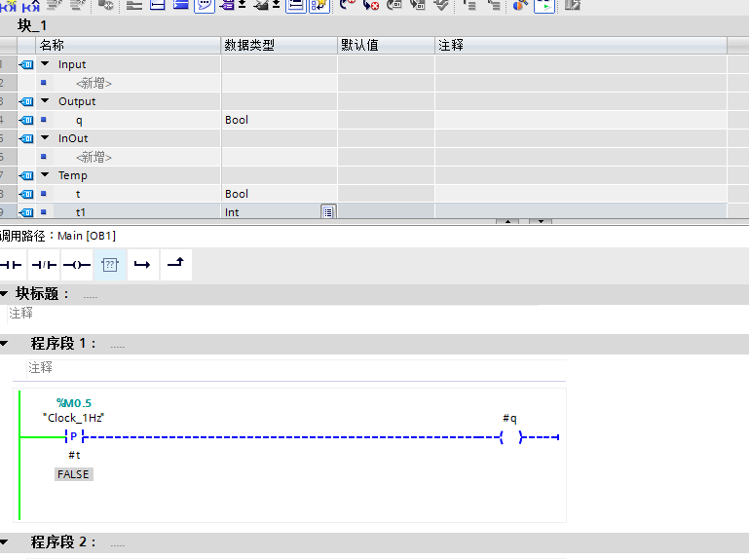Screen dimensions: 749x560
Task: Click the #t edge memory operand
Action: click(x=74, y=455)
